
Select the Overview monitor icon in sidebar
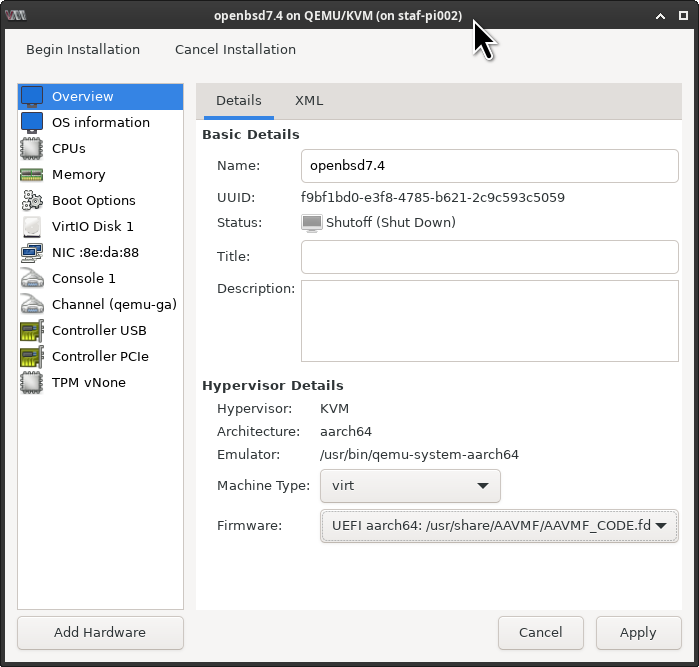pyautogui.click(x=32, y=97)
